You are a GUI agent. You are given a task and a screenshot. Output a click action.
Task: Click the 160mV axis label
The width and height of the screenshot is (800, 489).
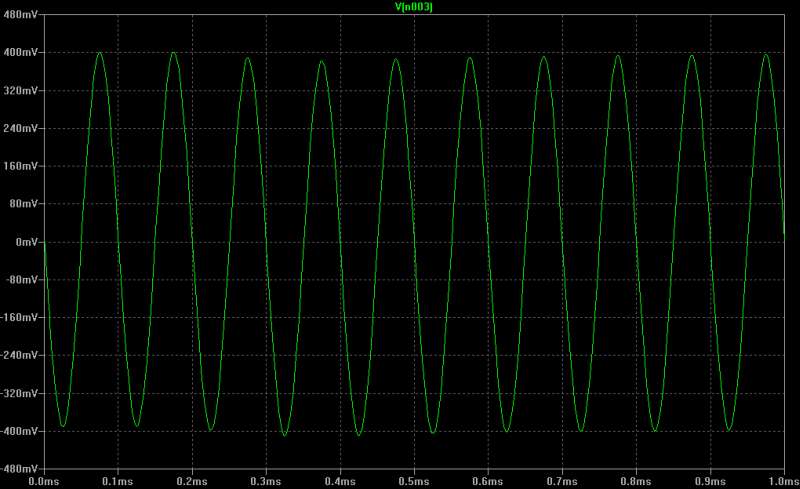pos(20,166)
